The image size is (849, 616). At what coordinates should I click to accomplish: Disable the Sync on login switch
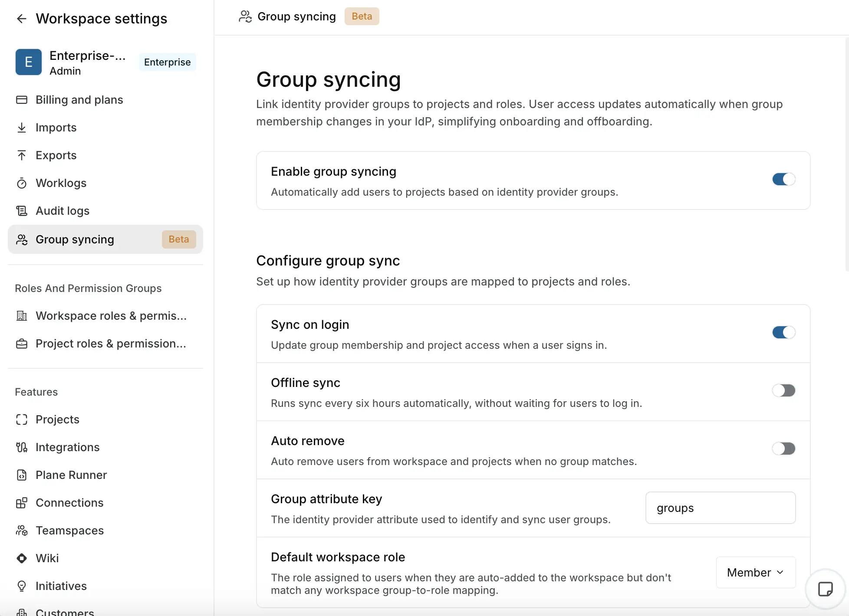click(x=783, y=332)
